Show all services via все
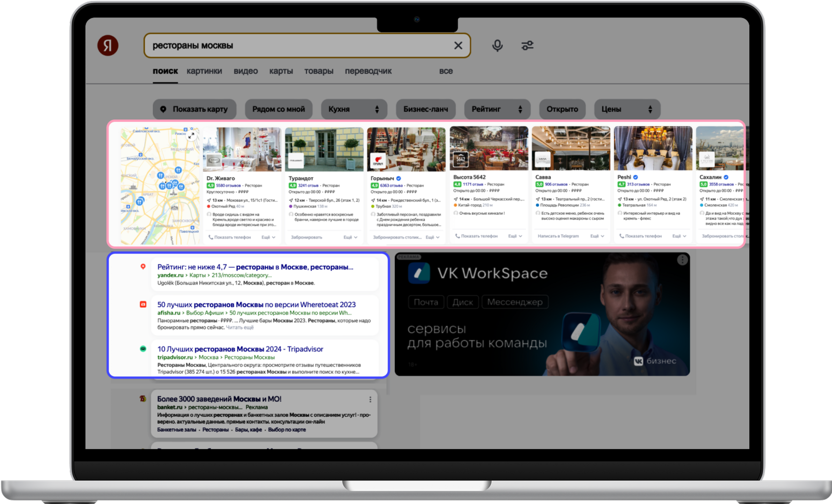The width and height of the screenshot is (832, 504). coord(446,71)
